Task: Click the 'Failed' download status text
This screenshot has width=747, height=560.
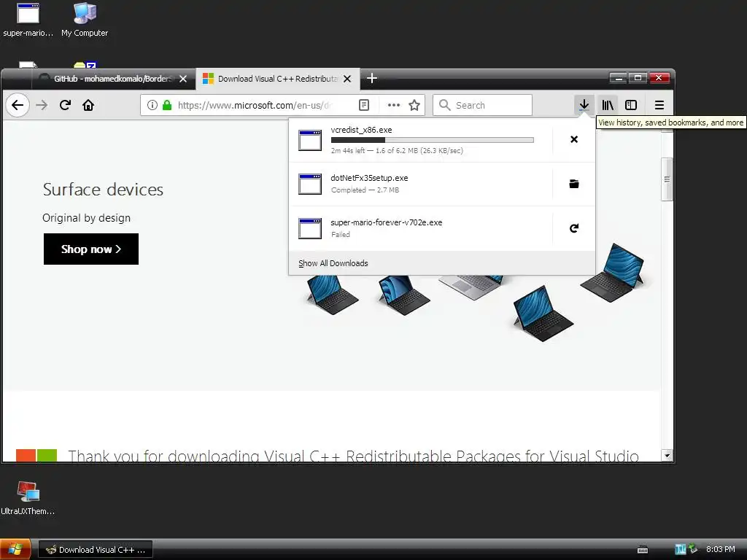Action: pos(340,234)
